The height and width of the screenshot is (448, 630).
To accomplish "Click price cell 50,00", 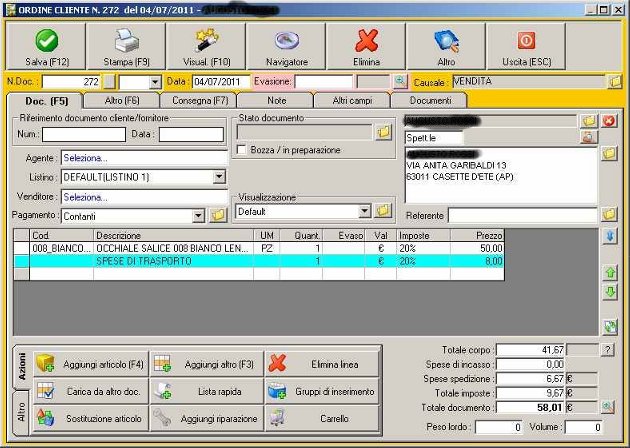I will point(477,248).
